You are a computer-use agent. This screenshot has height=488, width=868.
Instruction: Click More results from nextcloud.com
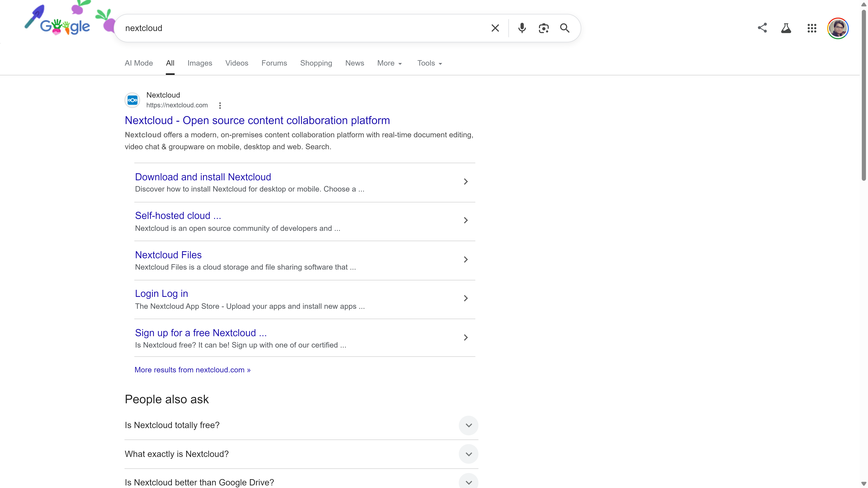(x=192, y=370)
